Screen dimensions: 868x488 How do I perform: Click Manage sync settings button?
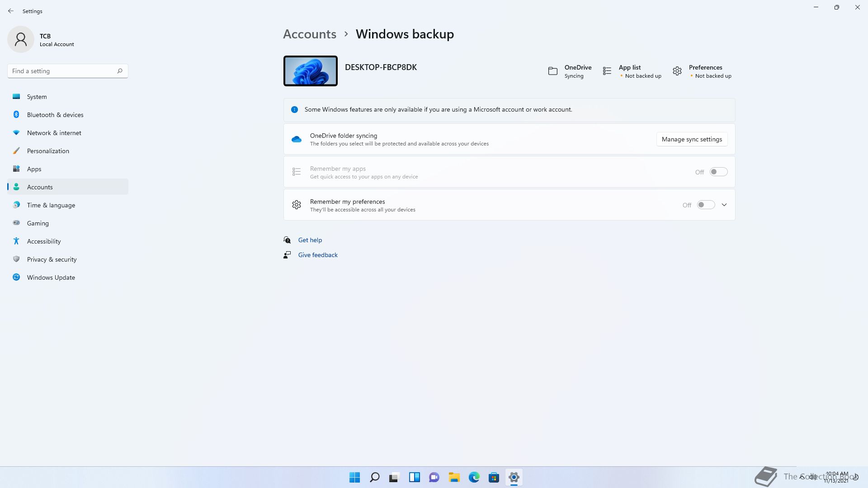[692, 139]
